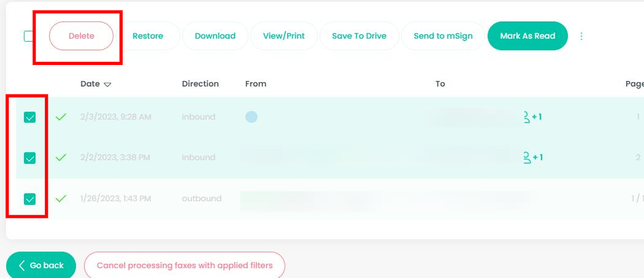The image size is (644, 278).
Task: Click the date 1/26/2023, 1:43 PM
Action: pos(116,199)
